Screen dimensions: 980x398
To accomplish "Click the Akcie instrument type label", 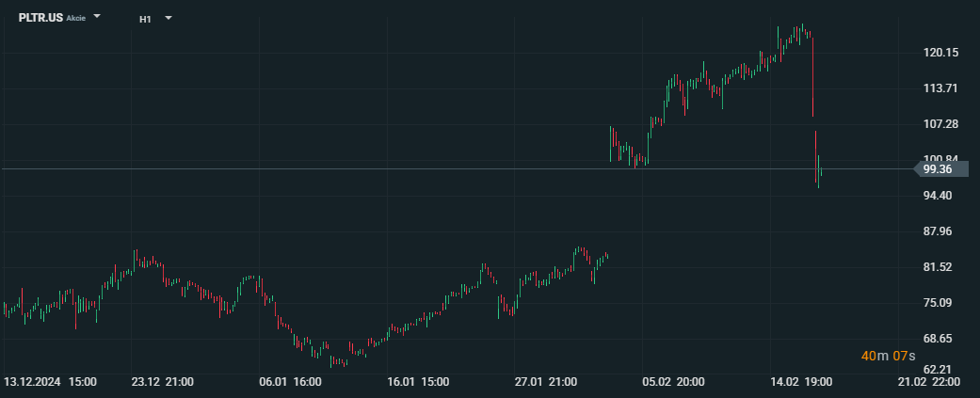I will (76, 19).
